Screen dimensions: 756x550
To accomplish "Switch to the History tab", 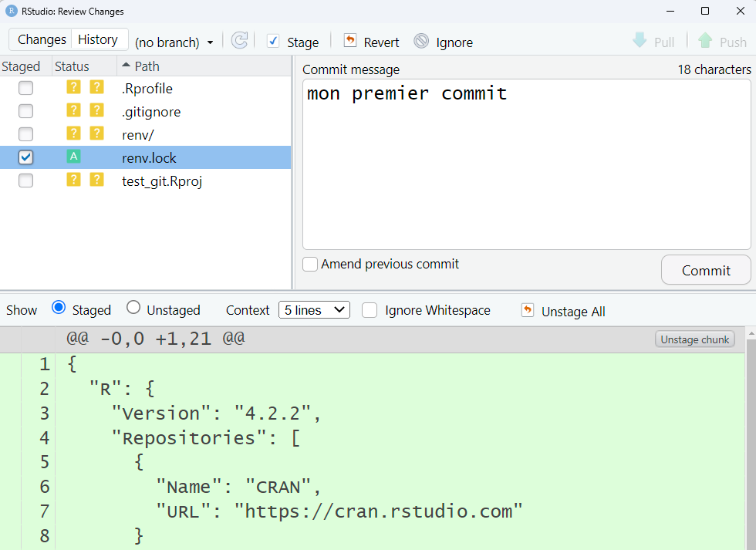I will [x=98, y=40].
